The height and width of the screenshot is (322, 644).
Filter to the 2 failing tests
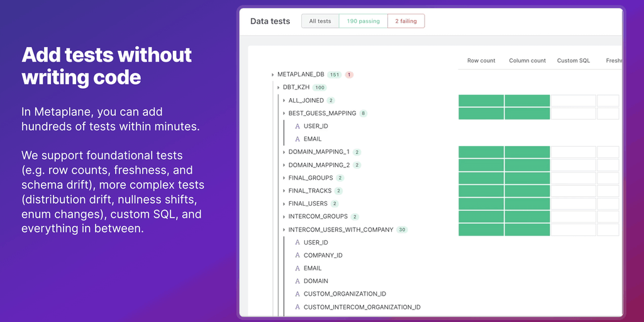[x=406, y=21]
